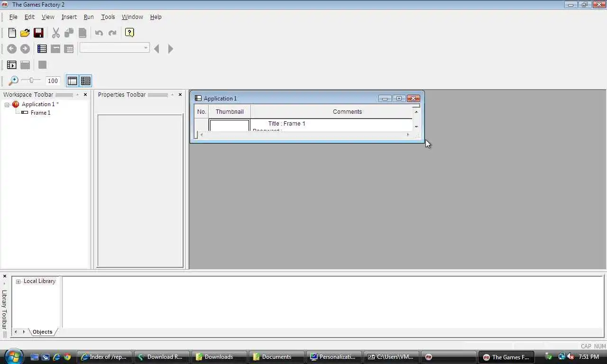The width and height of the screenshot is (607, 364).
Task: Click the pin arrow on the Workspace Toolbar
Action: click(x=78, y=95)
